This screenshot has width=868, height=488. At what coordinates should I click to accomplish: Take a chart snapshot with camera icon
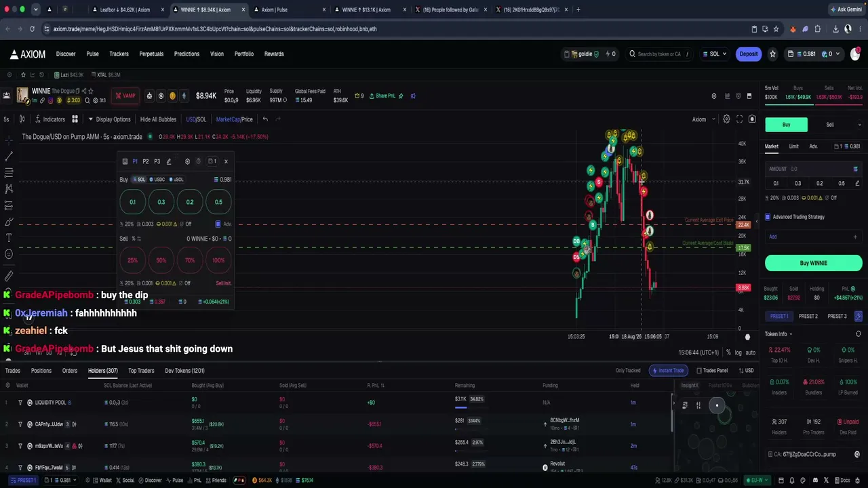pyautogui.click(x=752, y=119)
